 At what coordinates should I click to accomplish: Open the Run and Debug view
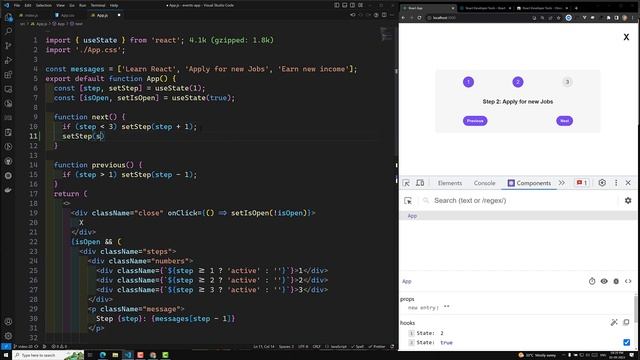coord(8,60)
